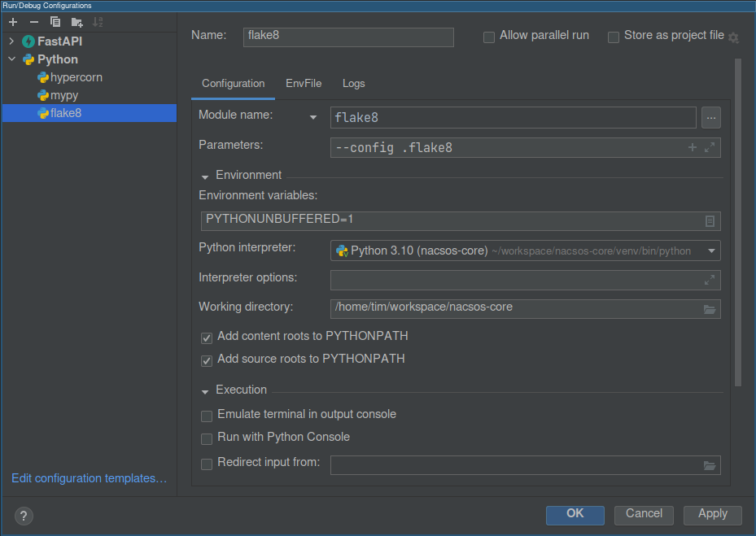
Task: Open the environment variables editor icon
Action: (x=710, y=221)
